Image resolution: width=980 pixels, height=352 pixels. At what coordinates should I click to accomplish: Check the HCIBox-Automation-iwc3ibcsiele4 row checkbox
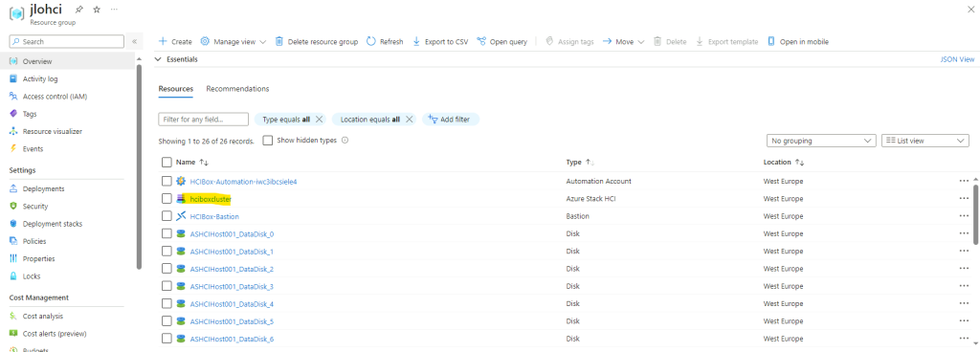tap(167, 181)
